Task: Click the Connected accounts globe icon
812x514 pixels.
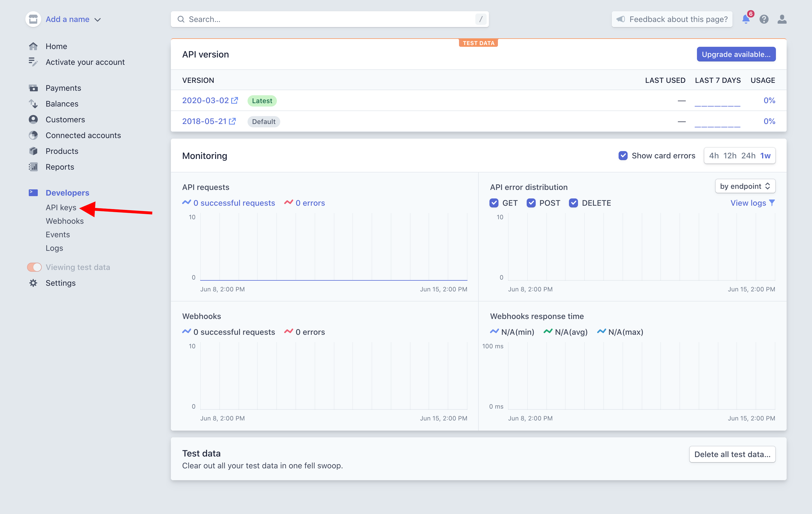Action: coord(33,135)
